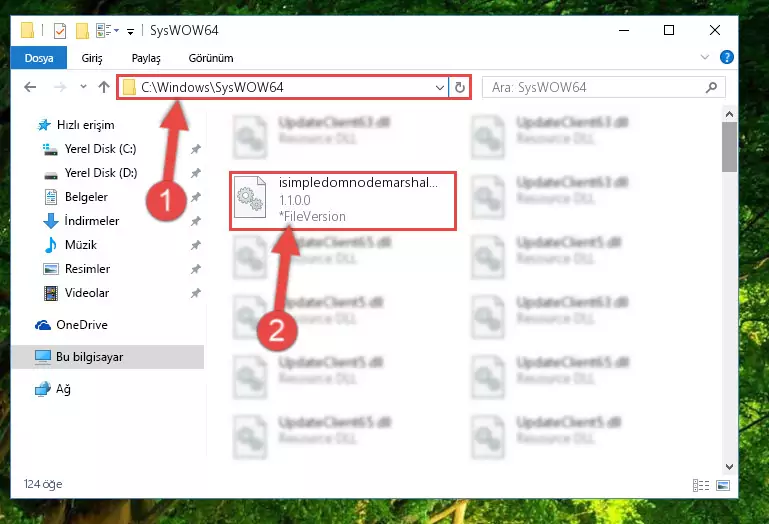This screenshot has height=524, width=769.
Task: Select the isimpledomnodemarshal file name
Action: click(x=358, y=183)
